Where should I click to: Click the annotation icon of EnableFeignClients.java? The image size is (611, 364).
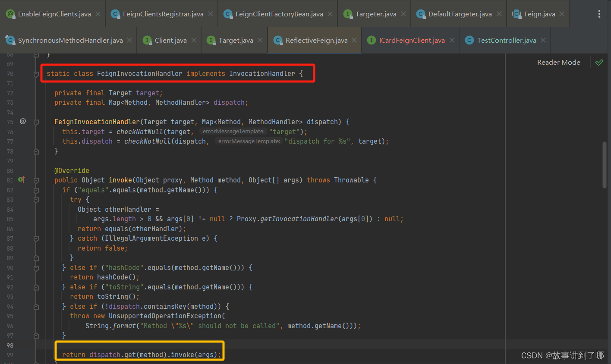click(10, 14)
